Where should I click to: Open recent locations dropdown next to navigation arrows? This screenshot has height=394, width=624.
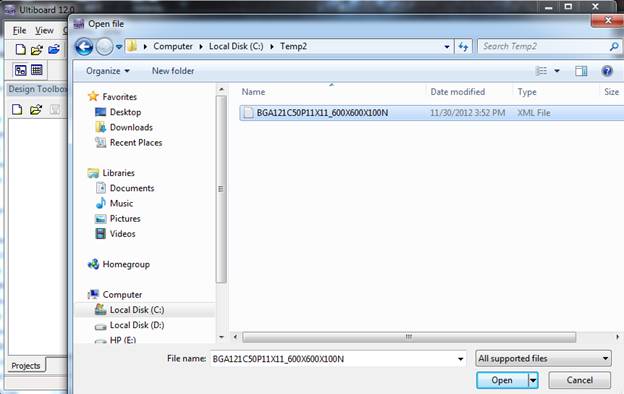tap(119, 47)
